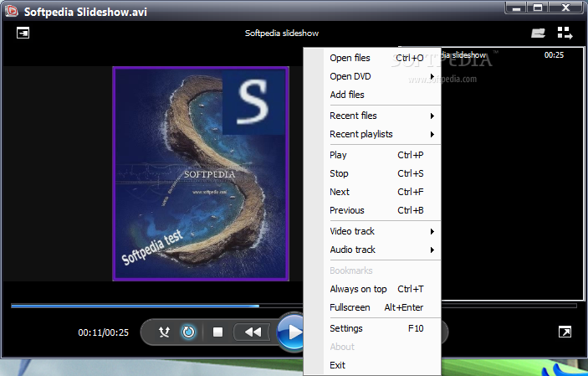Choose Add files from the menu

click(x=381, y=95)
